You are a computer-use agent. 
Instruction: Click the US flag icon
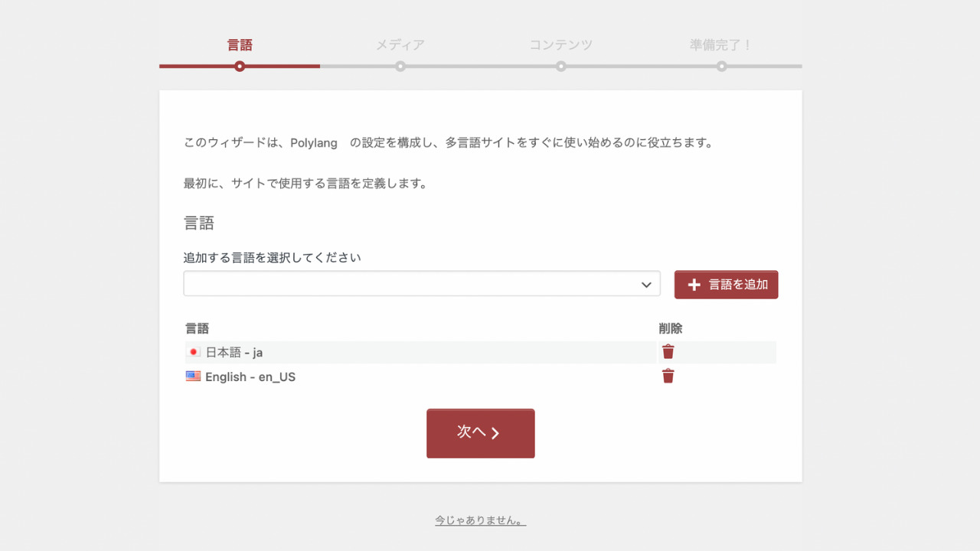pos(193,377)
